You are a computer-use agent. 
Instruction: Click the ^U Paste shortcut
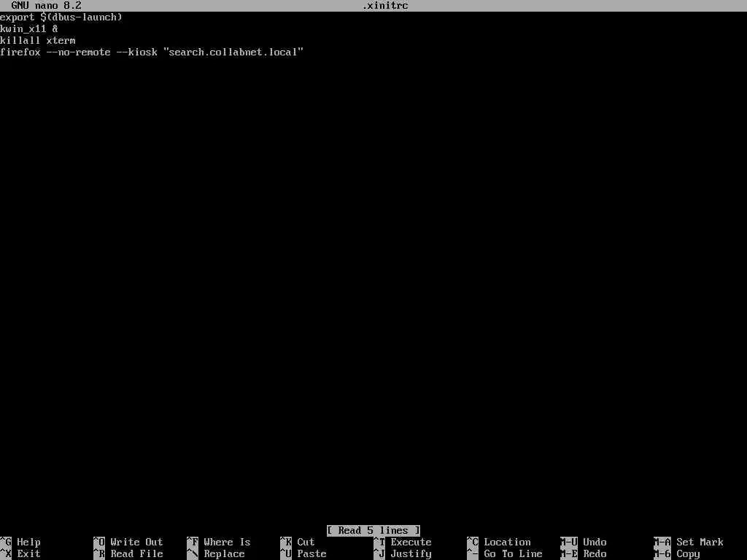tap(303, 554)
